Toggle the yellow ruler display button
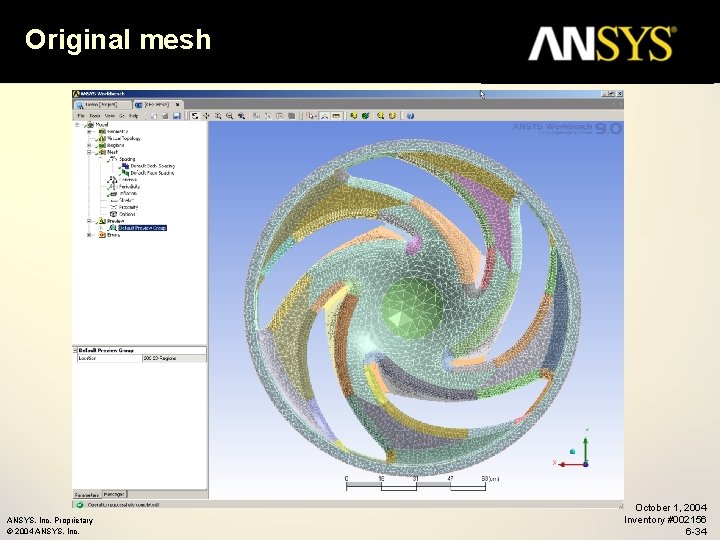The image size is (720, 540). [337, 116]
